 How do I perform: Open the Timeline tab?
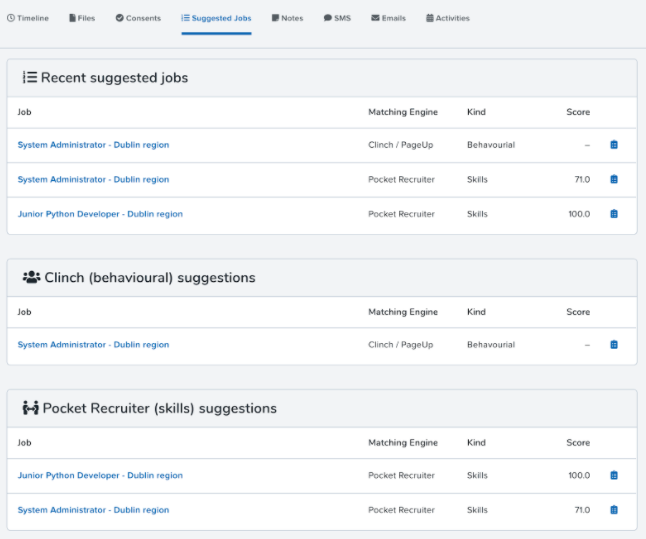28,18
